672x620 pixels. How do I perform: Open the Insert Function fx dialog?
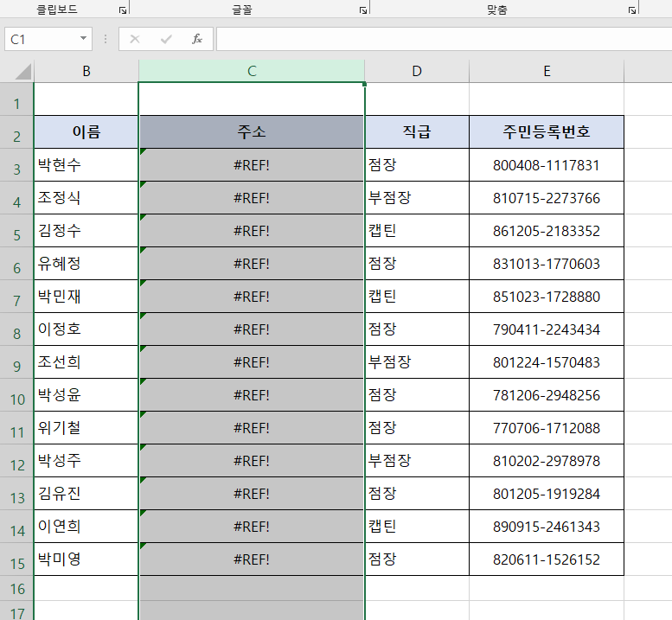tap(197, 40)
